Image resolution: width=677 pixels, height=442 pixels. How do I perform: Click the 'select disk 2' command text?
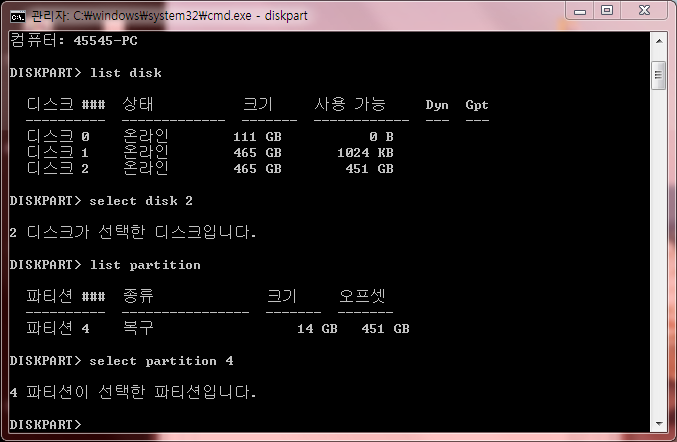(141, 201)
